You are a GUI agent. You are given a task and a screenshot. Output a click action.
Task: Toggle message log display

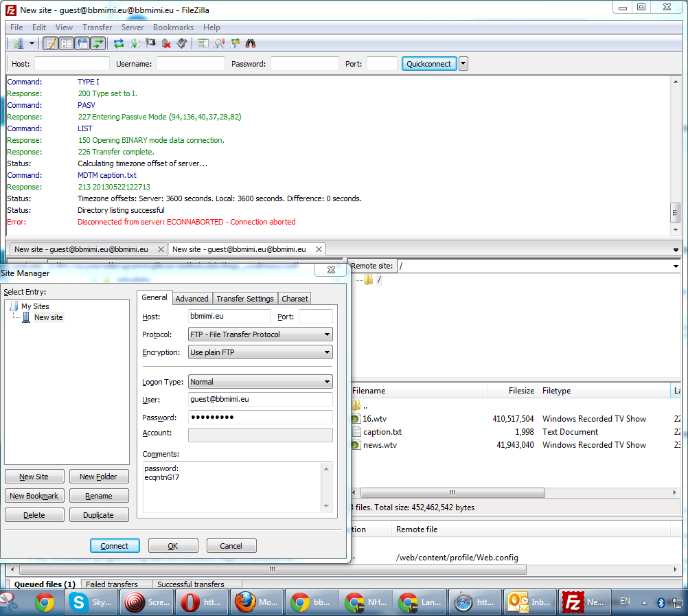[x=51, y=43]
